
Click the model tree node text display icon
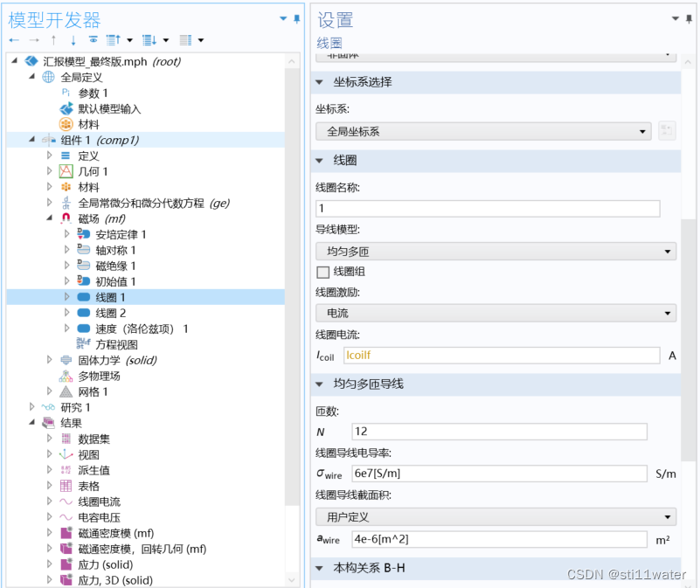click(x=185, y=39)
